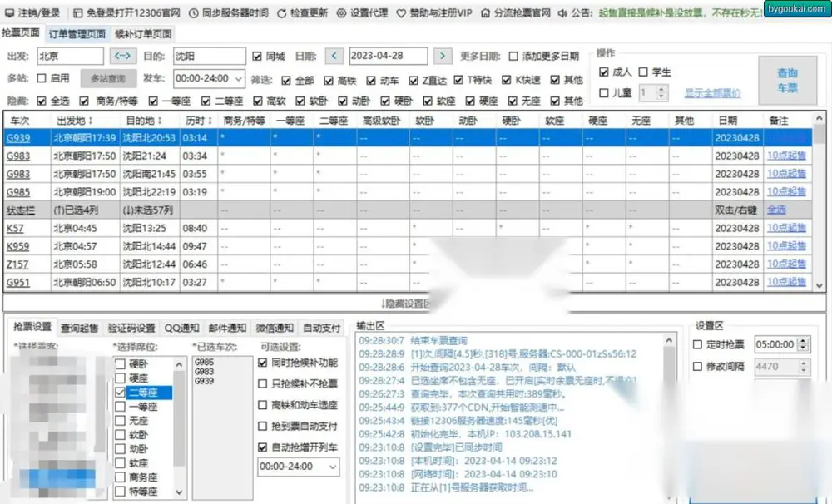832x504 pixels.
Task: Open 设置代理 gear toolbar item
Action: pyautogui.click(x=363, y=13)
